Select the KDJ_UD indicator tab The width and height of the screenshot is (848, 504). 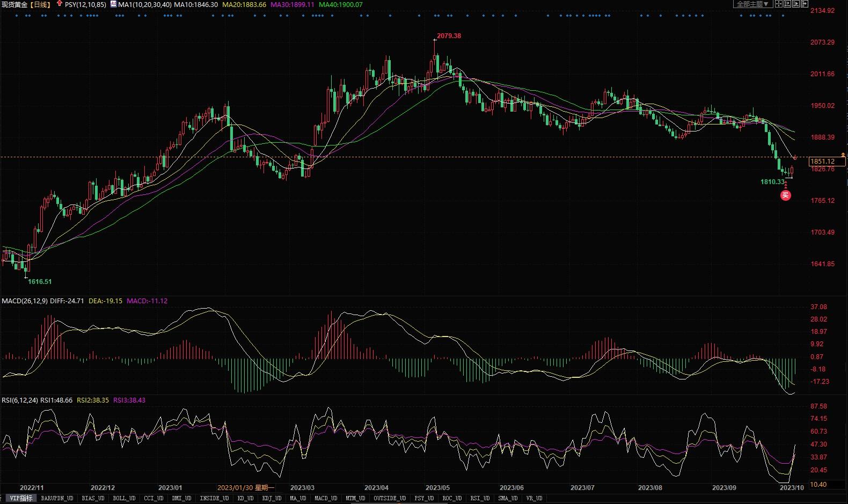272,498
